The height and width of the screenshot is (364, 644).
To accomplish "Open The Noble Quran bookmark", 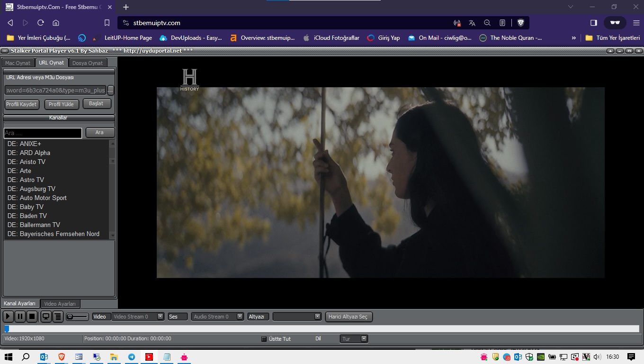I will [x=510, y=38].
